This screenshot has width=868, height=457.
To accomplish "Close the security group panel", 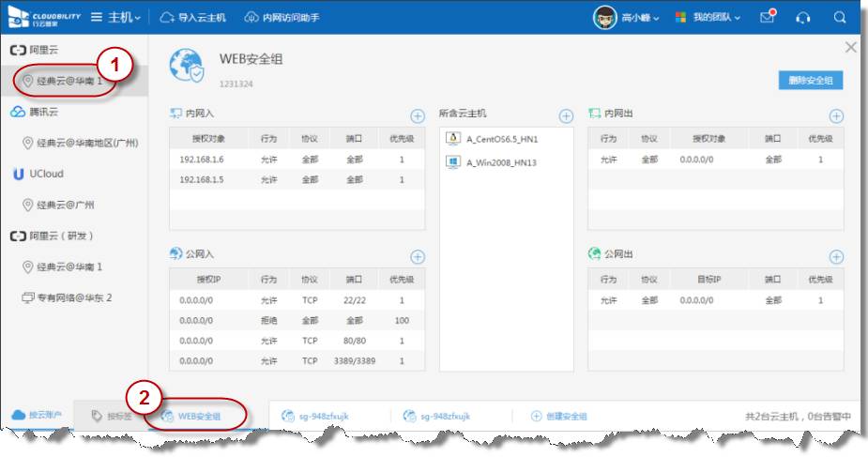I will pyautogui.click(x=851, y=47).
